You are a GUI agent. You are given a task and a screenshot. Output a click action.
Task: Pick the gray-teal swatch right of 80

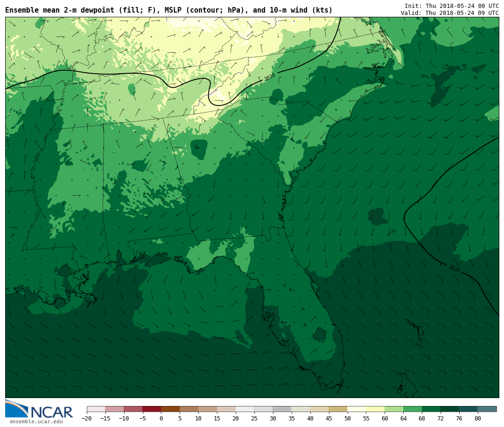coord(487,409)
